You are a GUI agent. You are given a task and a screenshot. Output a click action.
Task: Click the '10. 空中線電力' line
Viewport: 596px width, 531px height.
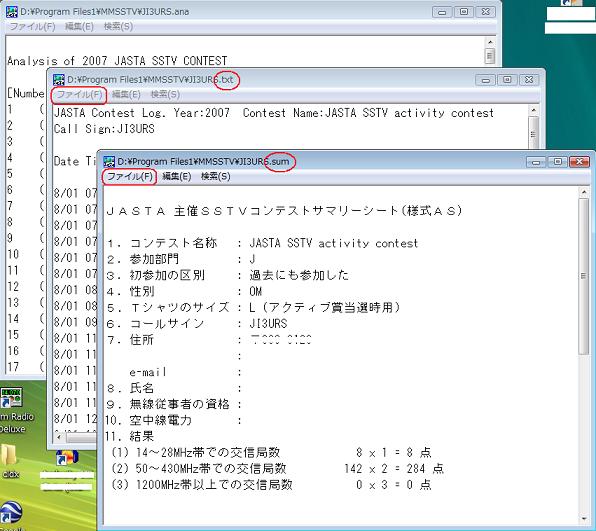coord(173,420)
